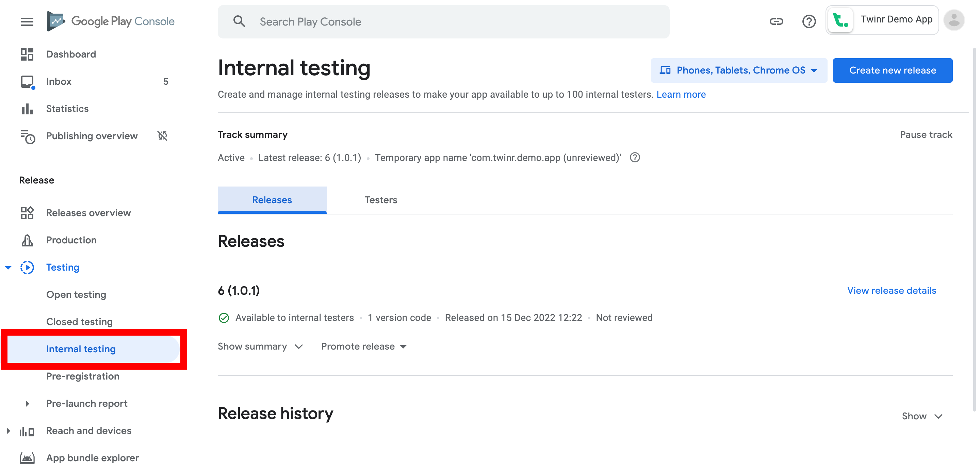Image resolution: width=980 pixels, height=467 pixels.
Task: Click the Dashboard grid icon
Action: tap(27, 54)
